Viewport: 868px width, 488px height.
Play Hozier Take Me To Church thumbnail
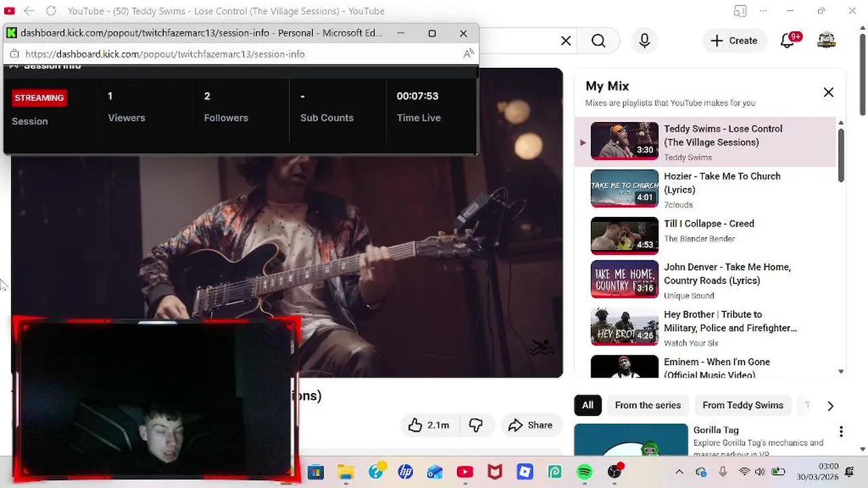click(x=625, y=188)
